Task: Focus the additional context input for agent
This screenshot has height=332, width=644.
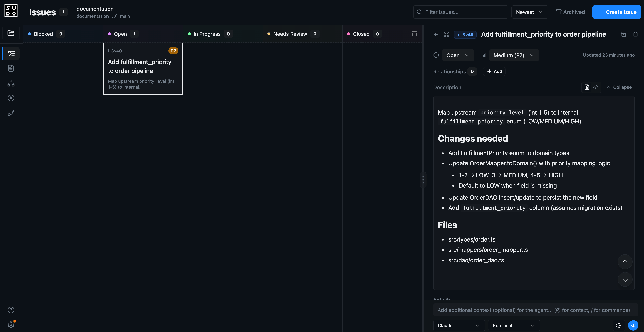Action: click(535, 310)
